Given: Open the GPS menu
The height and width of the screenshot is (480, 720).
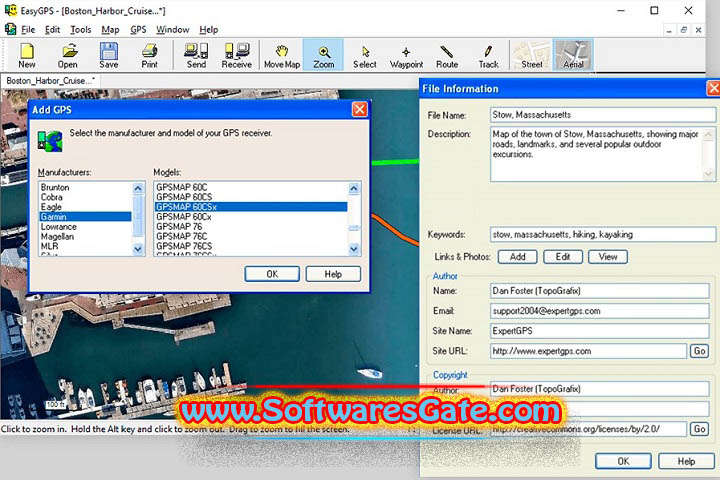Looking at the screenshot, I should 138,30.
